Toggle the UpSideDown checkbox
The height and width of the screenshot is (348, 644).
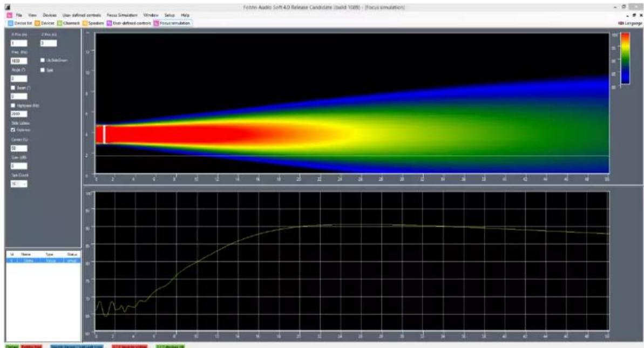(42, 60)
